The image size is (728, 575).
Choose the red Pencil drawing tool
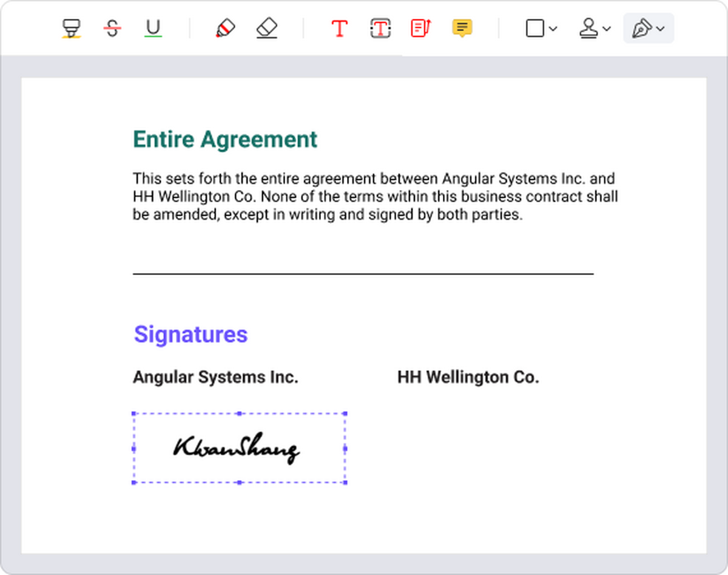(x=225, y=29)
